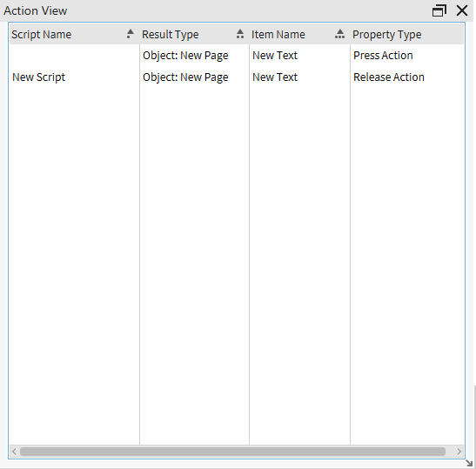Close the Action View panel
Screen dimensions: 476x469
coord(462,10)
